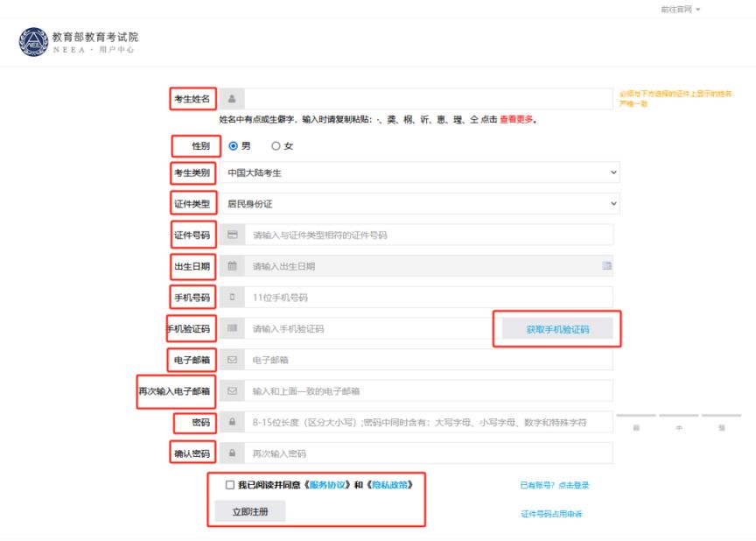
Task: Click the 11位手机号码 input field
Action: pos(429,297)
